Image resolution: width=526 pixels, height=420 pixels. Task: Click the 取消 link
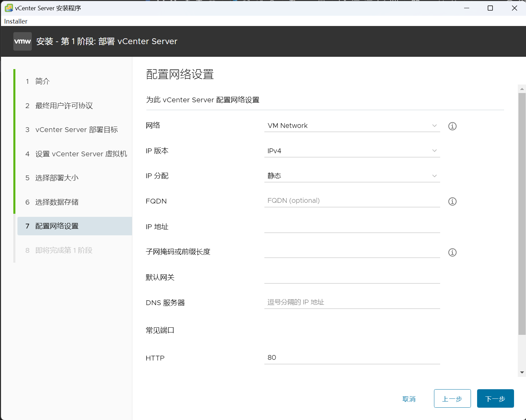pos(409,399)
